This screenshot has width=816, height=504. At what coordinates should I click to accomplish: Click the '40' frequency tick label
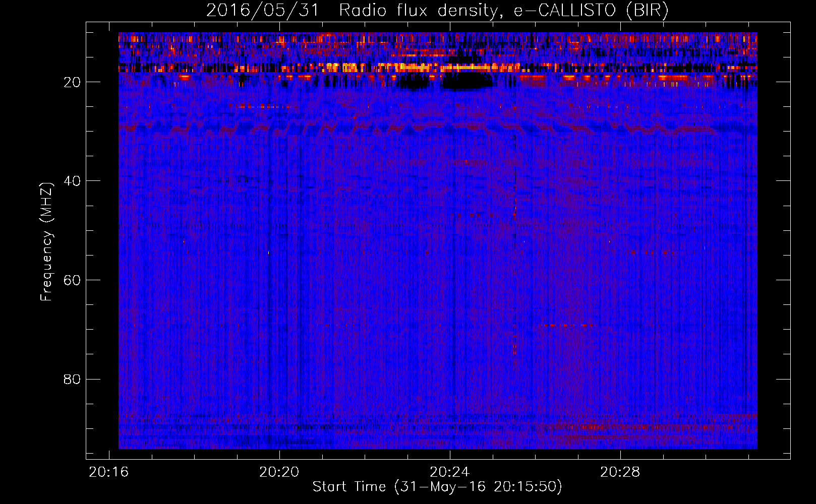pyautogui.click(x=72, y=181)
